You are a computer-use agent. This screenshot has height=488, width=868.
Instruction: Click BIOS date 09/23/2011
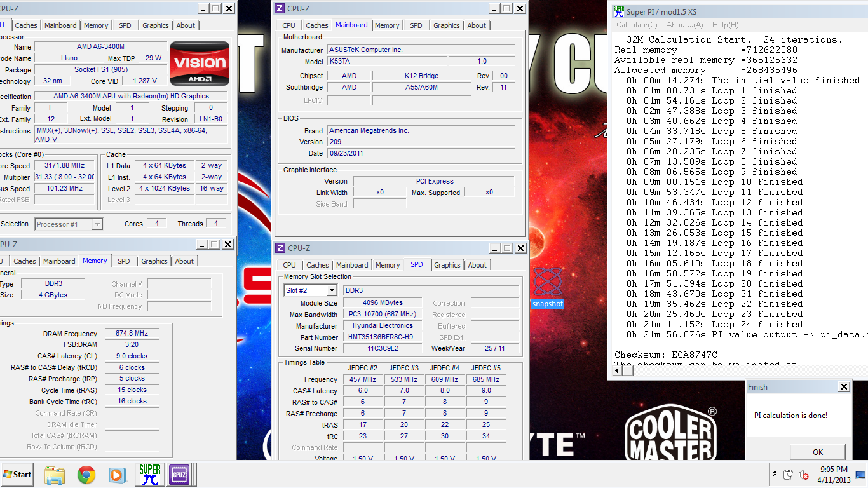click(x=421, y=153)
